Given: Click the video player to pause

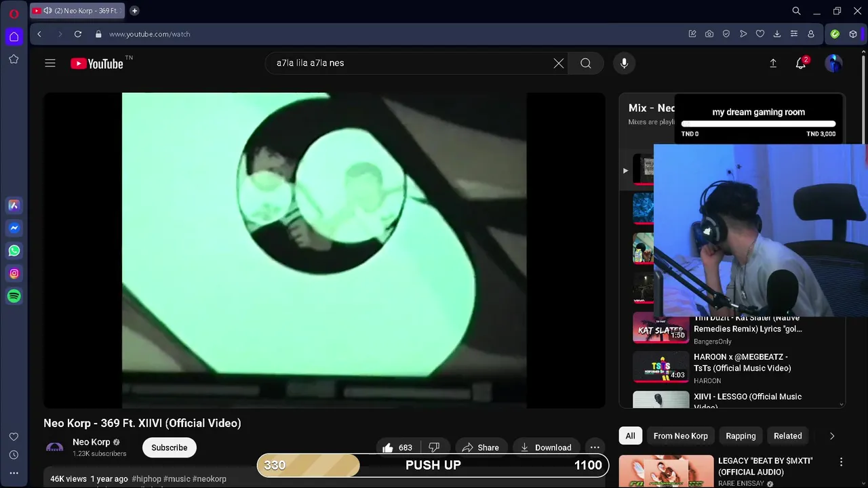Looking at the screenshot, I should point(324,250).
